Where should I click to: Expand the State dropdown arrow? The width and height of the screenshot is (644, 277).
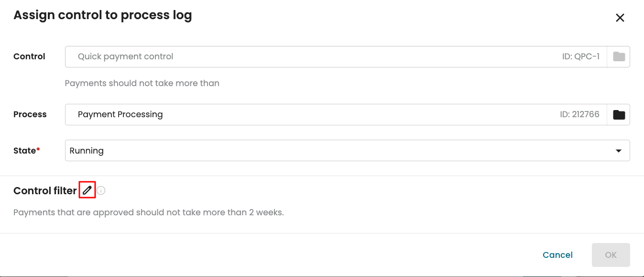pos(618,151)
